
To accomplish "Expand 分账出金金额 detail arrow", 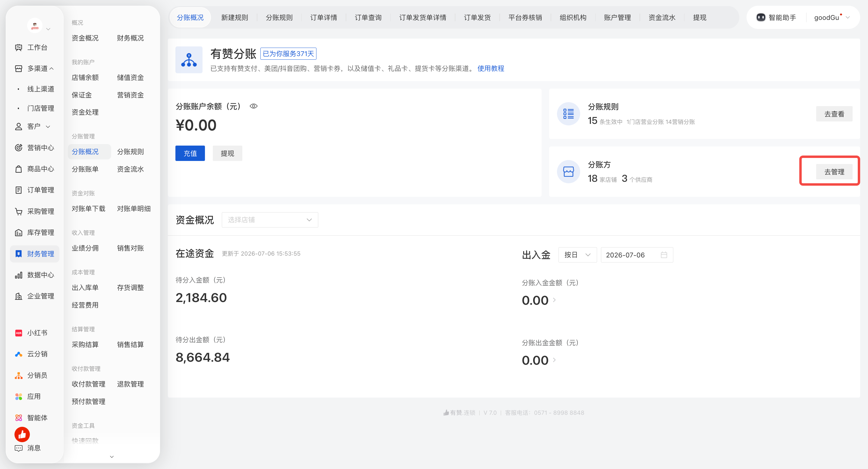I will (554, 360).
